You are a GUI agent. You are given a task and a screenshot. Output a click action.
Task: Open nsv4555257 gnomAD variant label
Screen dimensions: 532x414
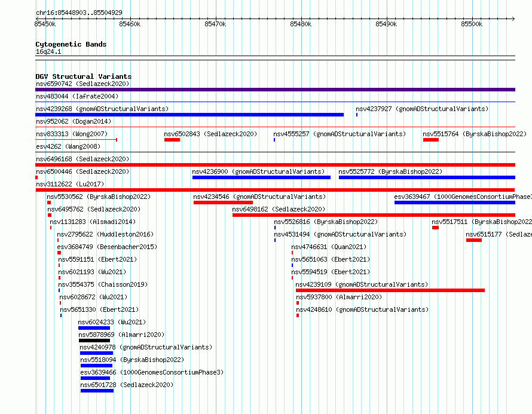point(340,134)
